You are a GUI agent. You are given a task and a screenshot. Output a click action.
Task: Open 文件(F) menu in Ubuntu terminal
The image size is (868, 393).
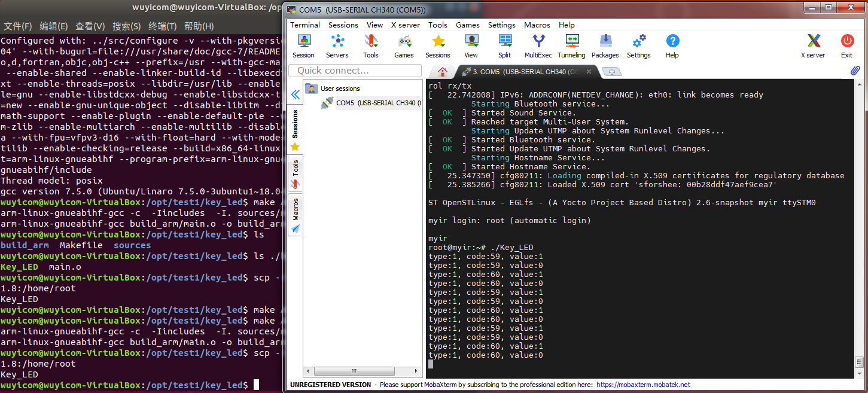18,26
